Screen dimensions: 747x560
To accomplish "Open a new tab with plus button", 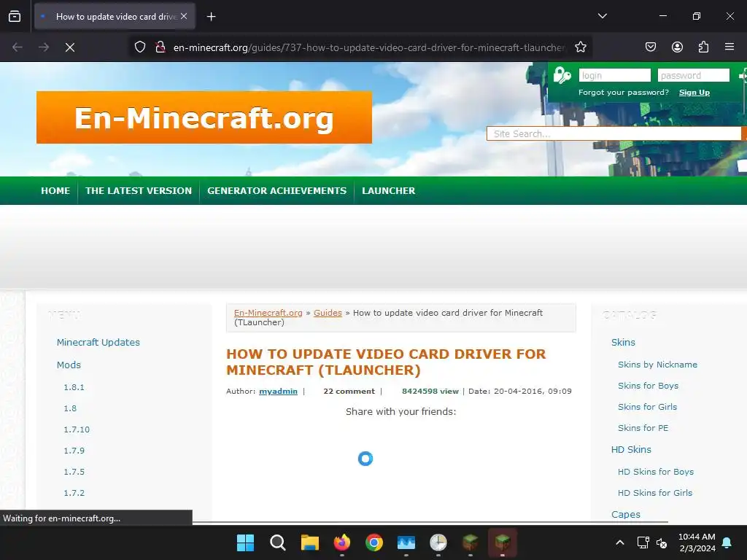I will pyautogui.click(x=211, y=17).
